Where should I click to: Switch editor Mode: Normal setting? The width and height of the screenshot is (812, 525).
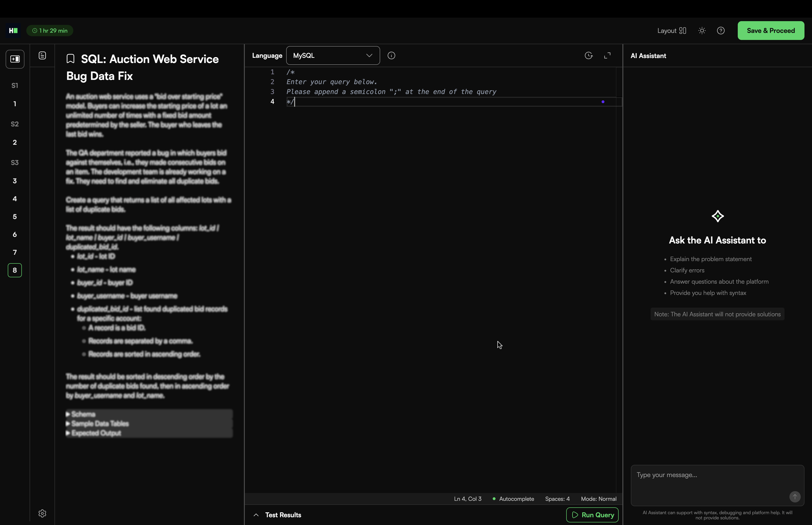tap(599, 499)
